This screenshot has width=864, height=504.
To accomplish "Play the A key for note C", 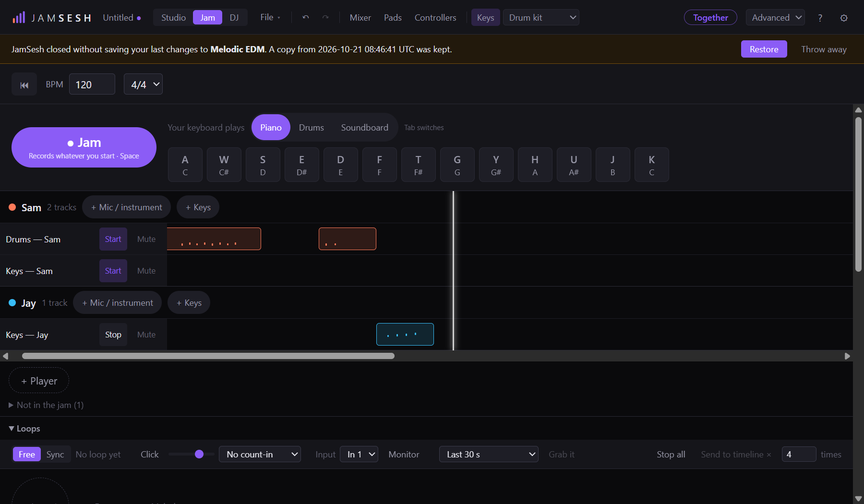I will tap(185, 165).
